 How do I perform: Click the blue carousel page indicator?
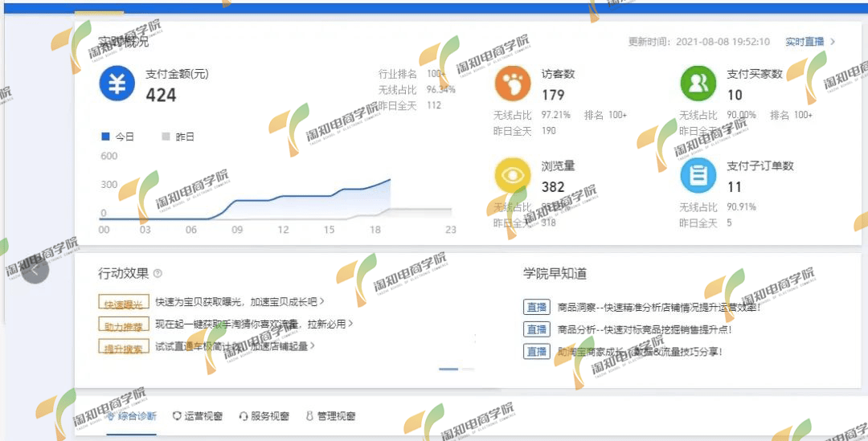pos(448,369)
